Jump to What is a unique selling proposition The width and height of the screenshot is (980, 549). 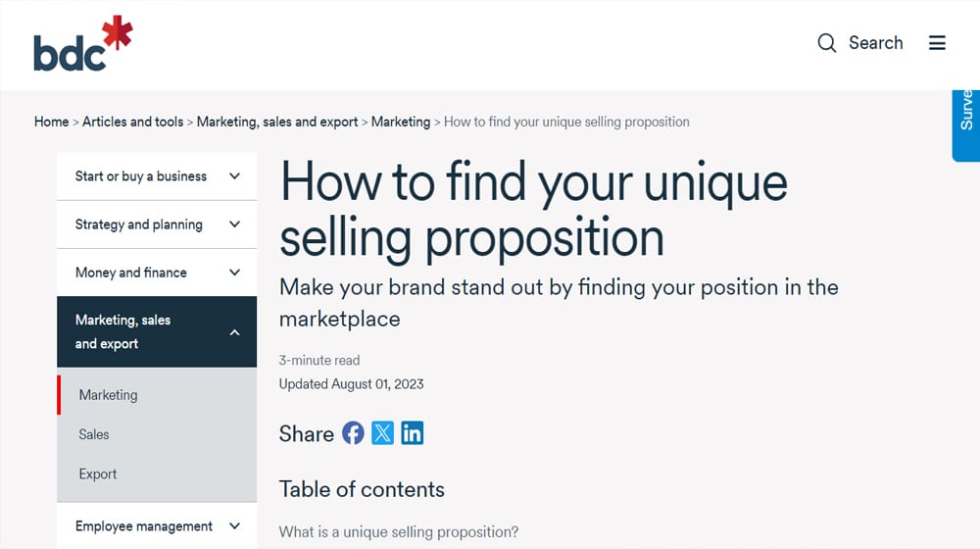coord(399,532)
